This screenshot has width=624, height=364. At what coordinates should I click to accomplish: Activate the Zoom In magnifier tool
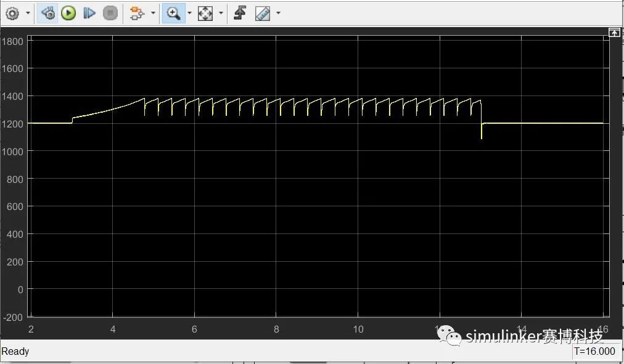[x=173, y=12]
